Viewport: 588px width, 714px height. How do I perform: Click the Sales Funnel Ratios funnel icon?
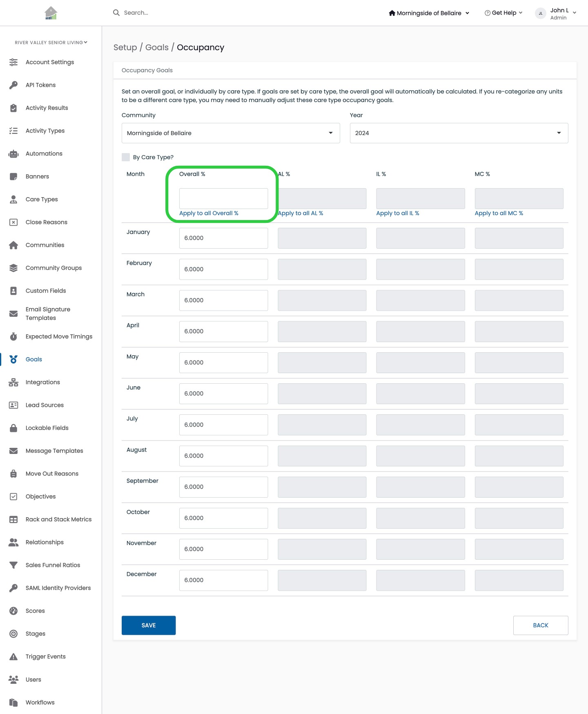tap(13, 565)
